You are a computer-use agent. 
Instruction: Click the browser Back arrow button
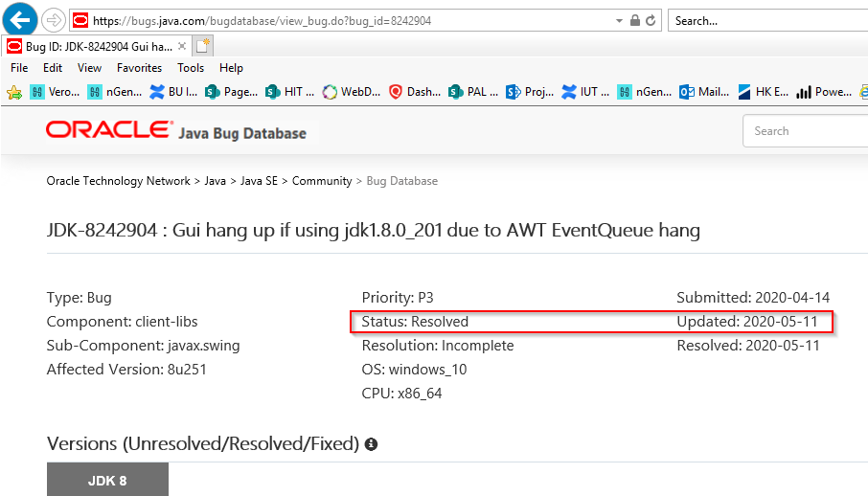[x=22, y=19]
